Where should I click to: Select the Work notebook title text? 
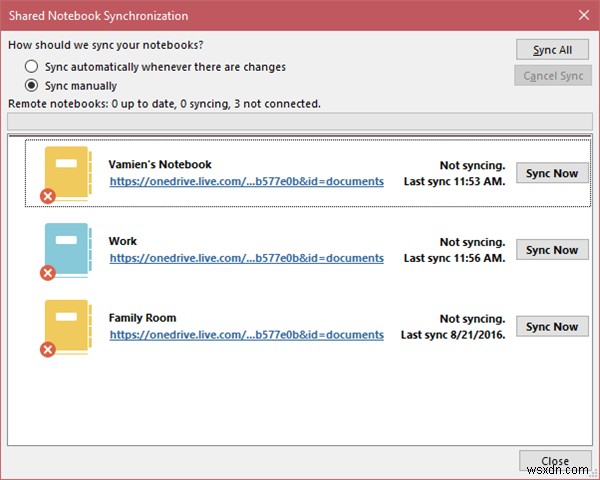pos(123,241)
